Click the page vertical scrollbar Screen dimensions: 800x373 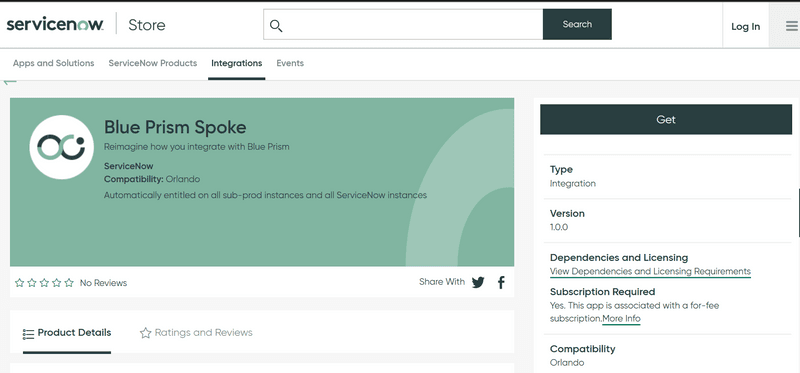(798, 213)
